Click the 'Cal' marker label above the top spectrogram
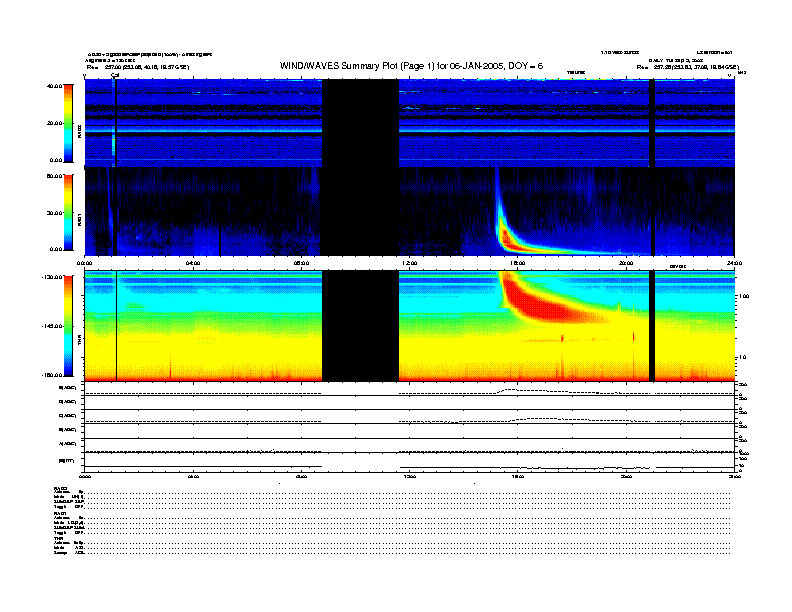The image size is (792, 612). [x=115, y=75]
